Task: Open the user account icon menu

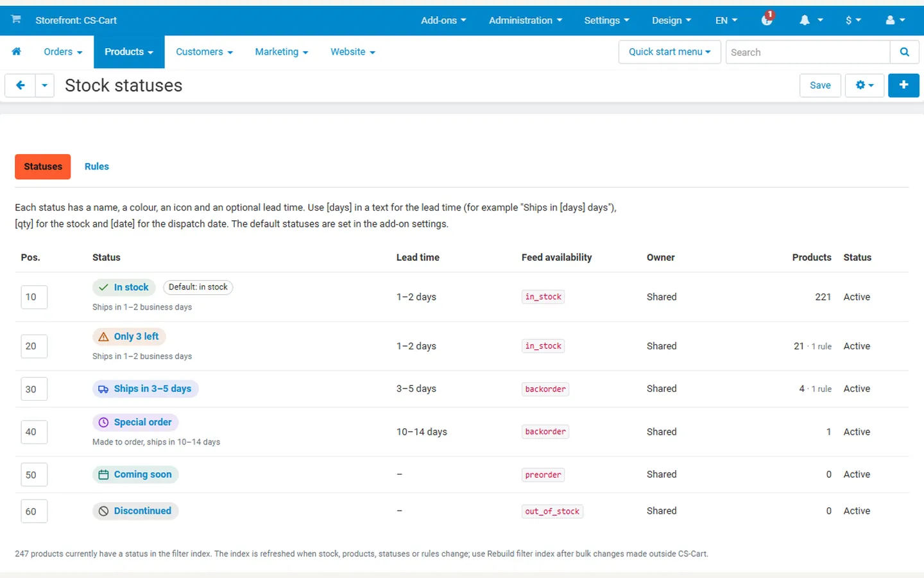Action: coord(895,20)
